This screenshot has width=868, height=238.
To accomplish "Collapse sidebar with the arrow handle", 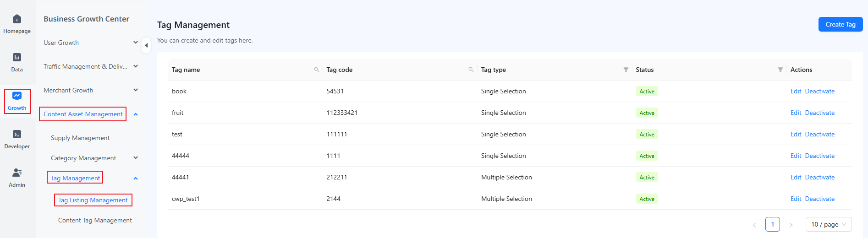I will tap(146, 45).
